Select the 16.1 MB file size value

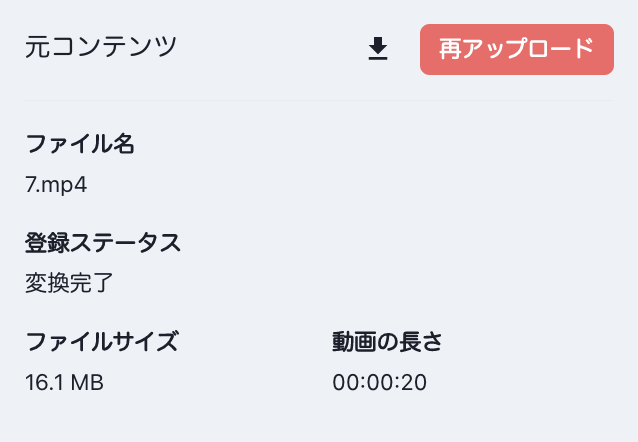(x=65, y=382)
